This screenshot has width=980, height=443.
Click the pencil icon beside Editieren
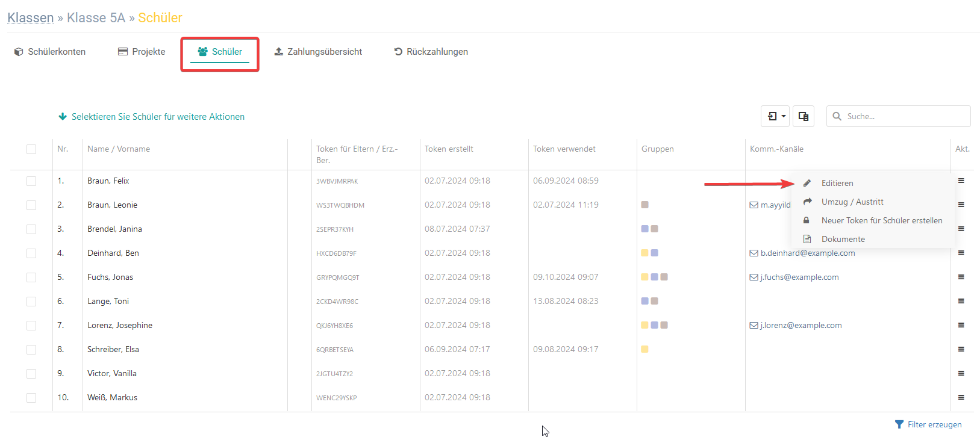click(x=807, y=183)
